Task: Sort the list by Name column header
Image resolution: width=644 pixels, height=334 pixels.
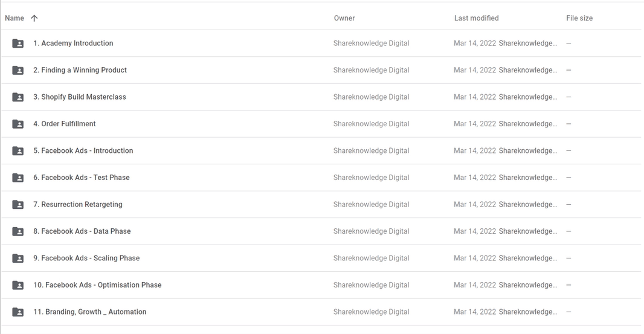Action: [14, 18]
